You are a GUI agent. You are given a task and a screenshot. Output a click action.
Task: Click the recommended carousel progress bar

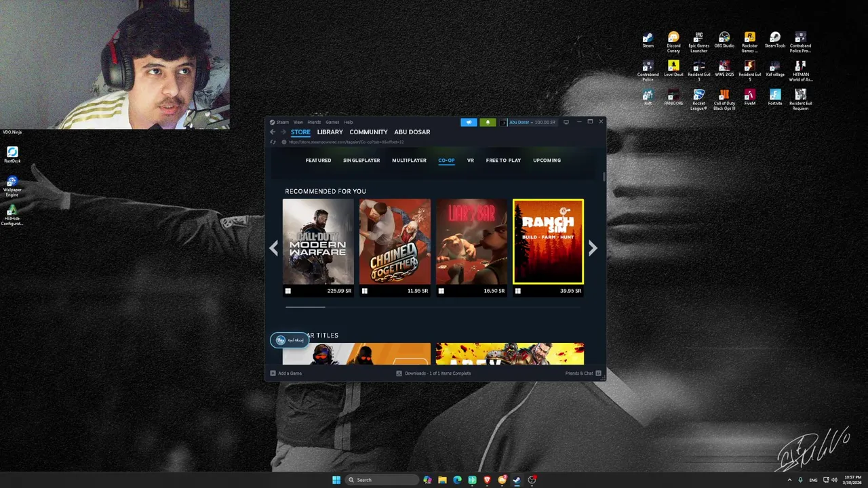pyautogui.click(x=433, y=307)
